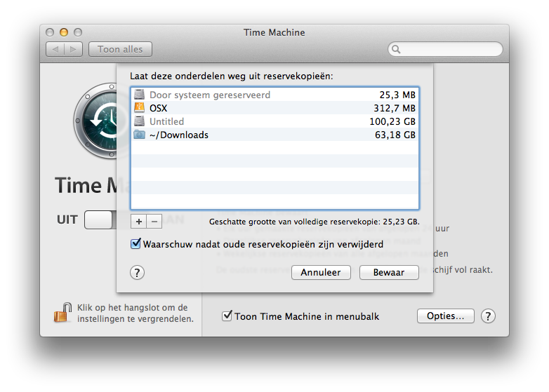Click the padlock icon to lock settings
549x392 pixels.
[63, 313]
